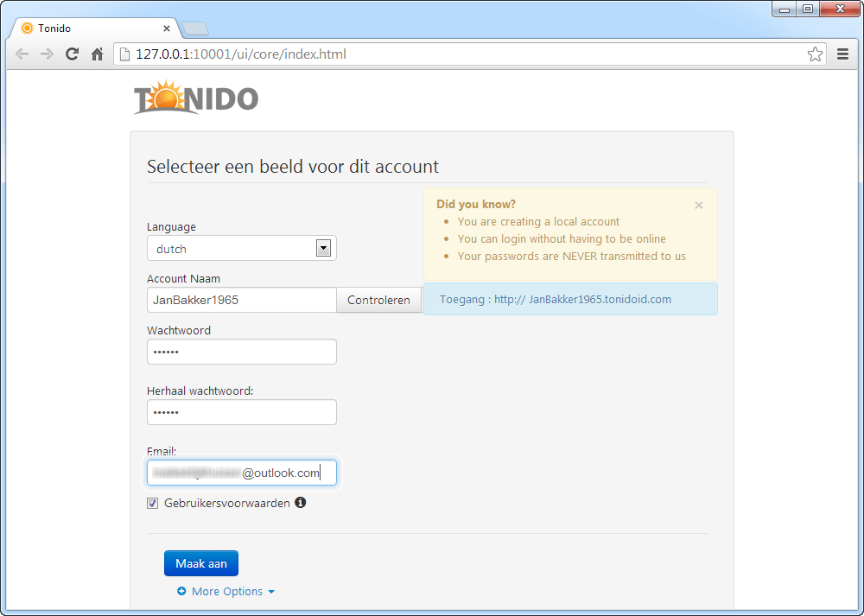Maximize the browser window
Screen dimensions: 864x616
tap(808, 9)
